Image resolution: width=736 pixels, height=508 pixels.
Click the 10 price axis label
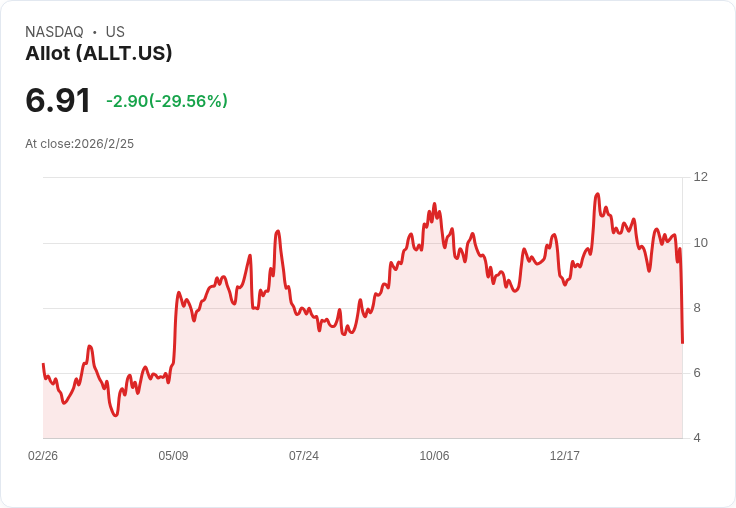coord(700,243)
